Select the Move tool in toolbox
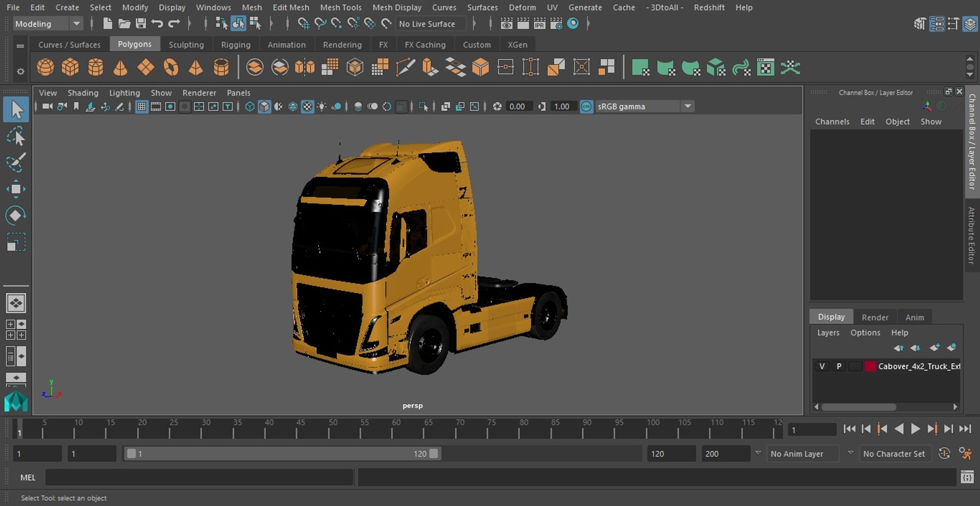 (16, 189)
